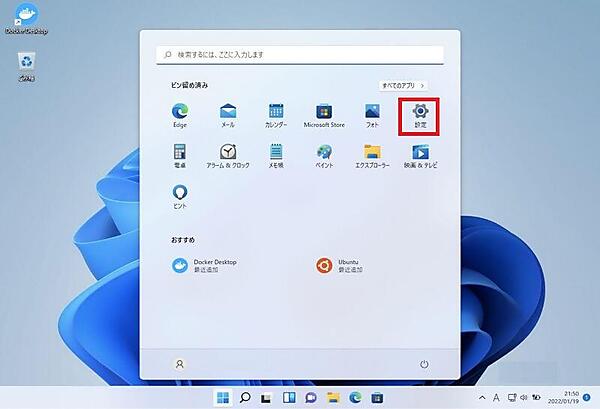The height and width of the screenshot is (409, 600).
Task: Open recommended Ubuntu item
Action: click(x=340, y=265)
